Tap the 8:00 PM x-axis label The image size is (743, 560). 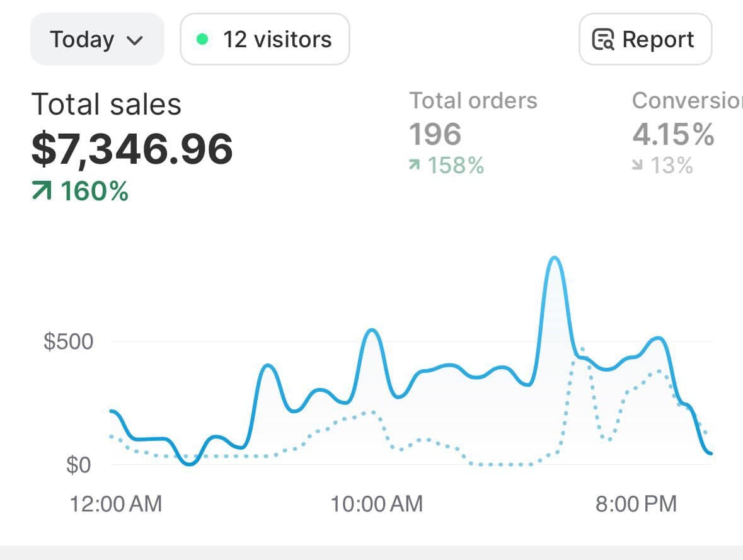[636, 504]
